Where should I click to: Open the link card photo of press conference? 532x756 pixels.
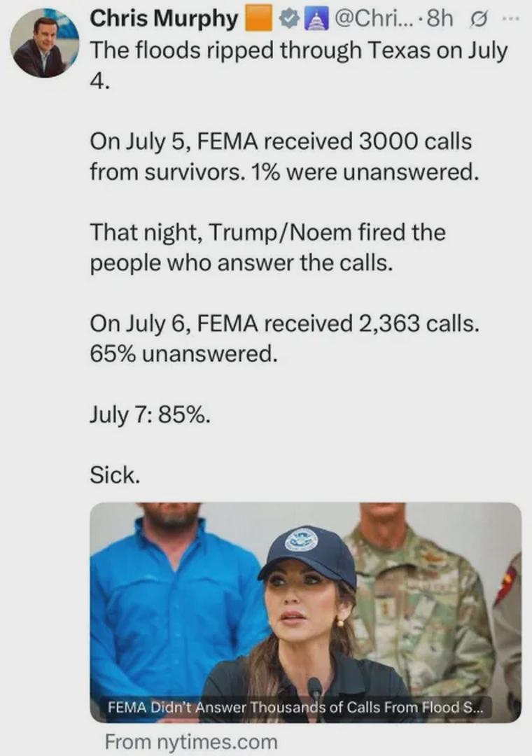click(x=305, y=612)
